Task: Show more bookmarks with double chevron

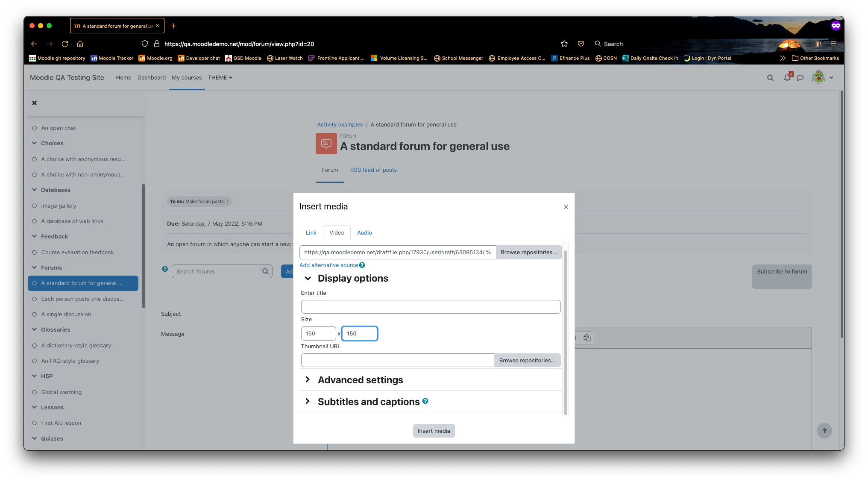Action: click(x=783, y=58)
